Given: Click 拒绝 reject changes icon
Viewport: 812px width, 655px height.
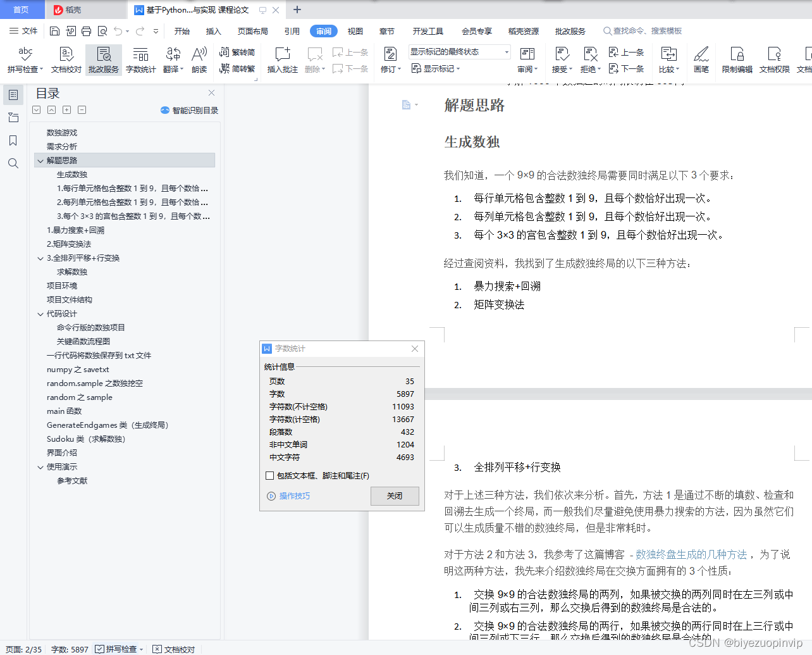Looking at the screenshot, I should click(590, 60).
